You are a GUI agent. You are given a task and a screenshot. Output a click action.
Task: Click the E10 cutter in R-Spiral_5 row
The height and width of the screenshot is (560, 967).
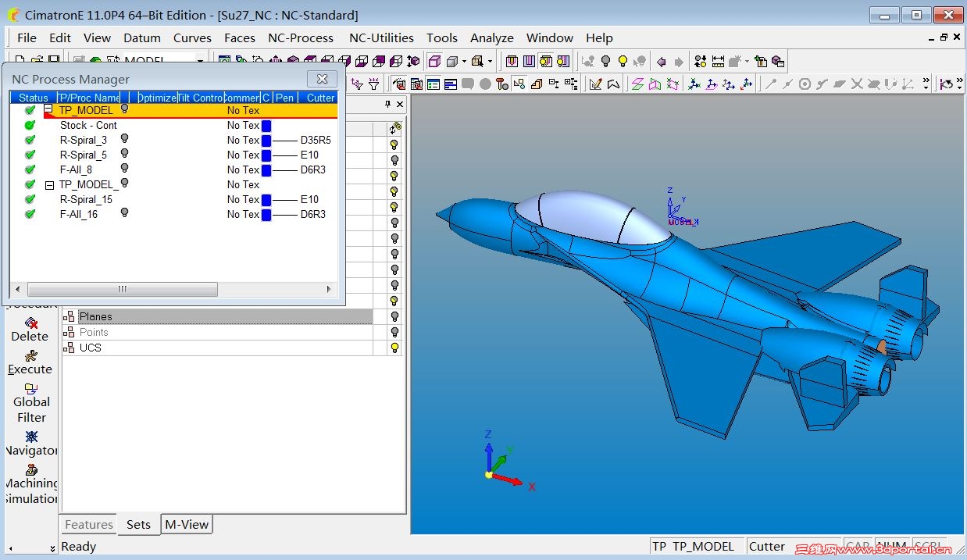click(310, 155)
